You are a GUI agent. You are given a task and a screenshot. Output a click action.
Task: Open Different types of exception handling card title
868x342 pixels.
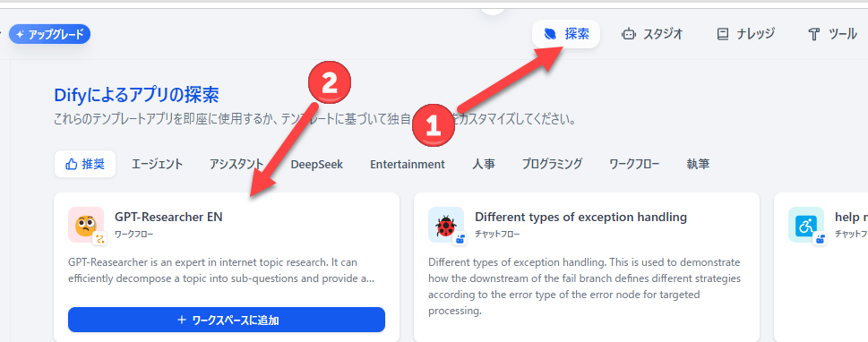(x=580, y=217)
